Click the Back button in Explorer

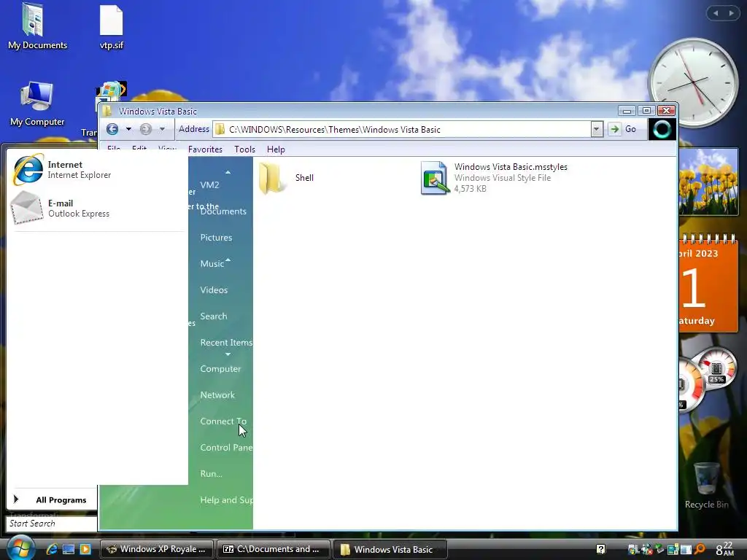tap(112, 129)
